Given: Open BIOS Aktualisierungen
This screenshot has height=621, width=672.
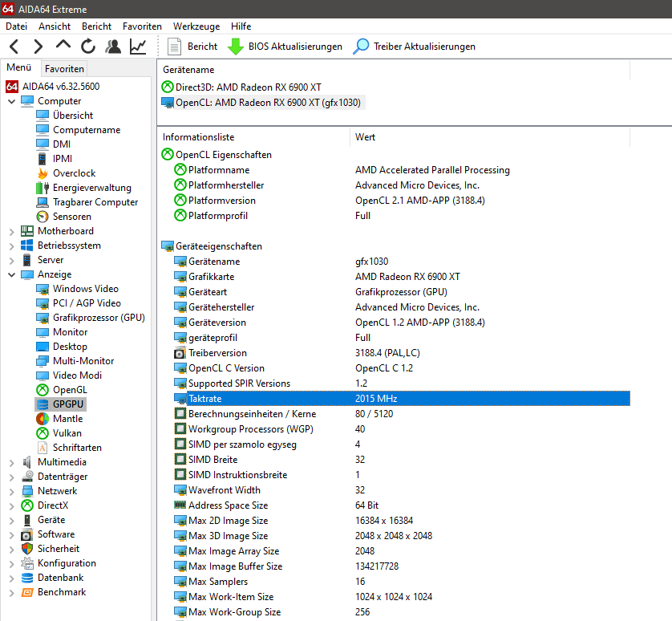Looking at the screenshot, I should click(x=285, y=47).
